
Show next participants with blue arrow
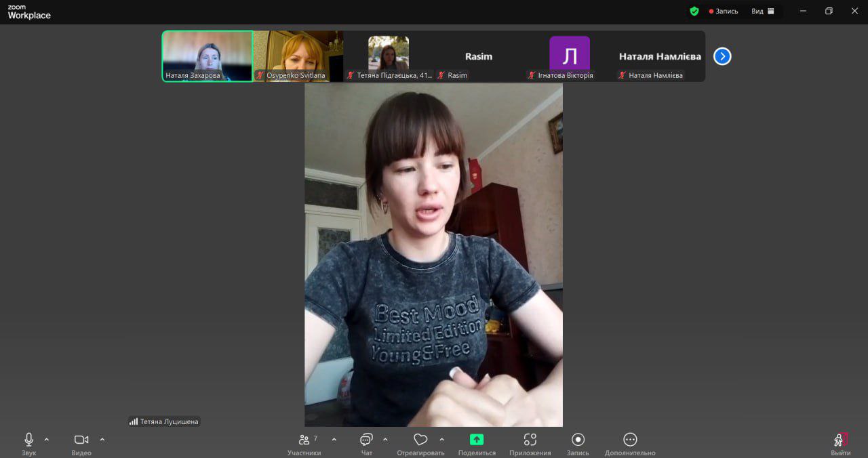coord(722,56)
